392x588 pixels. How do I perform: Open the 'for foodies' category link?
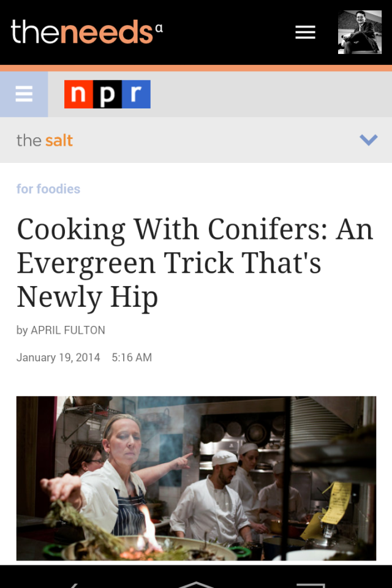coord(48,189)
